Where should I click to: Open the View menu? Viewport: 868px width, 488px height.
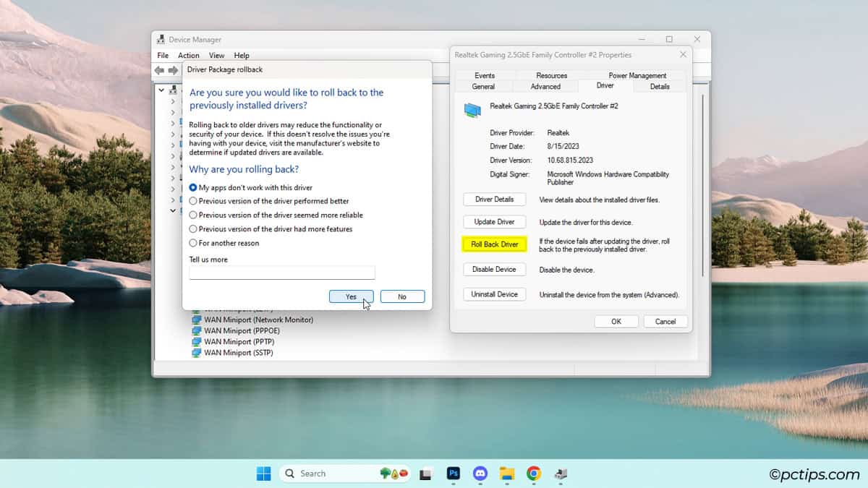[217, 56]
